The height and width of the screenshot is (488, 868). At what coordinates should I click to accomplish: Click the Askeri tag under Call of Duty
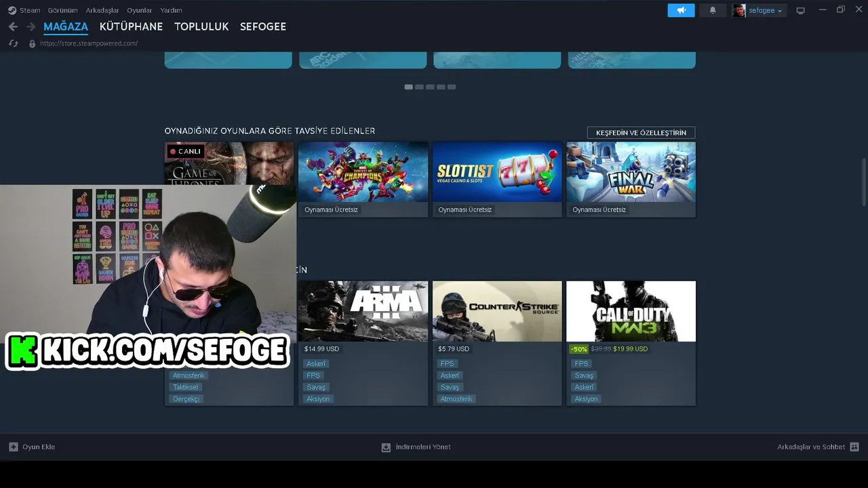[x=584, y=387]
